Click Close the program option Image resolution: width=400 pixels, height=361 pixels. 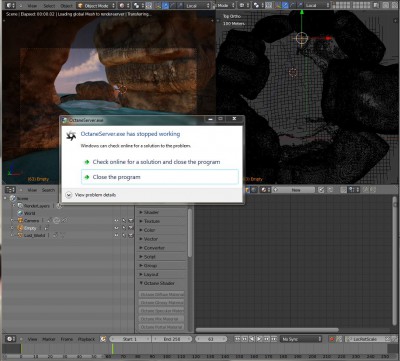[x=160, y=177]
